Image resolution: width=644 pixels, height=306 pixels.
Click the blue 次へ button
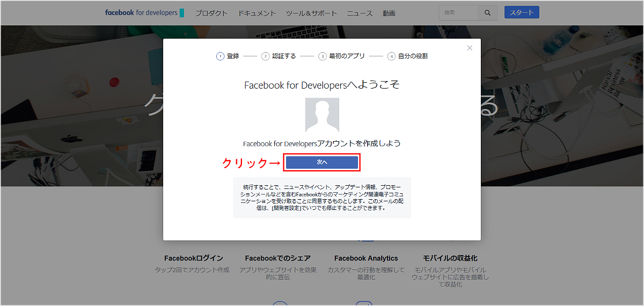(321, 162)
